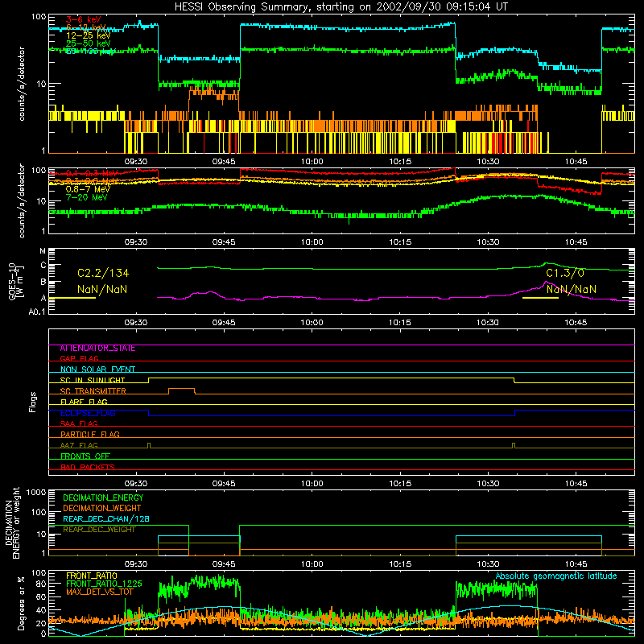Click the yellow flare bar below C2.2/134
This screenshot has height=644, width=644.
point(72,298)
